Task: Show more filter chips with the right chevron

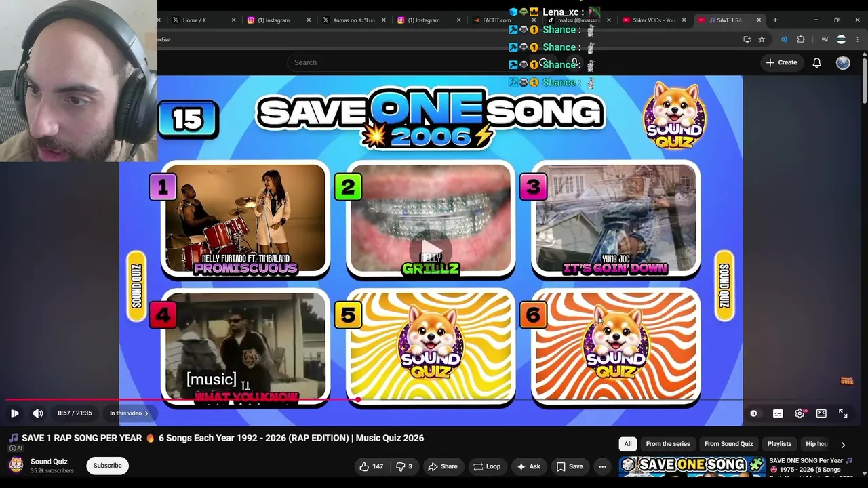Action: point(843,445)
